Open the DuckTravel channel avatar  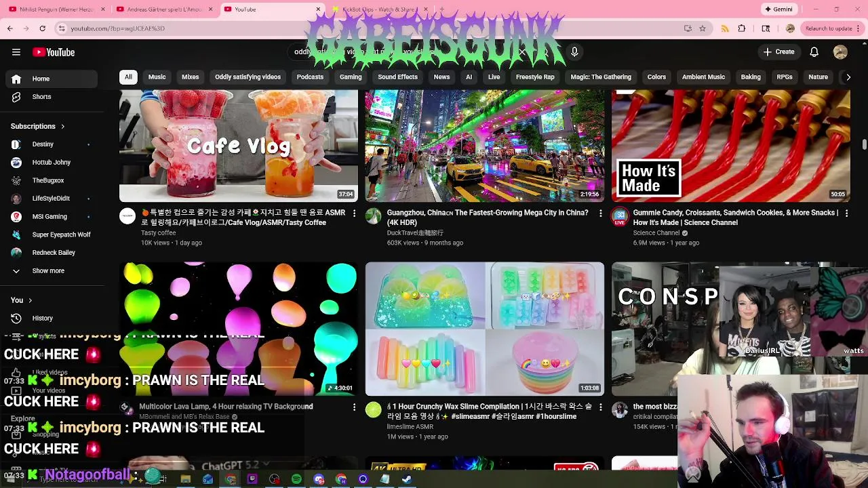(x=374, y=216)
